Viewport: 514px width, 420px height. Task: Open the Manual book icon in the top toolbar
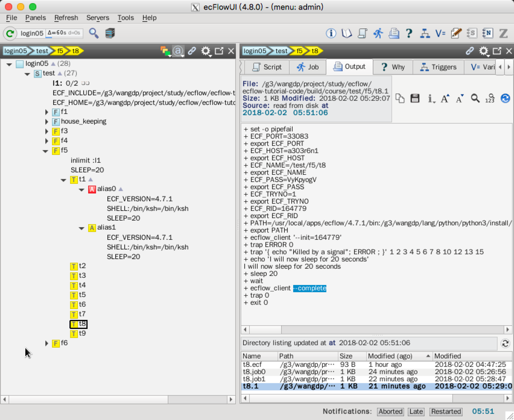pyautogui.click(x=346, y=33)
